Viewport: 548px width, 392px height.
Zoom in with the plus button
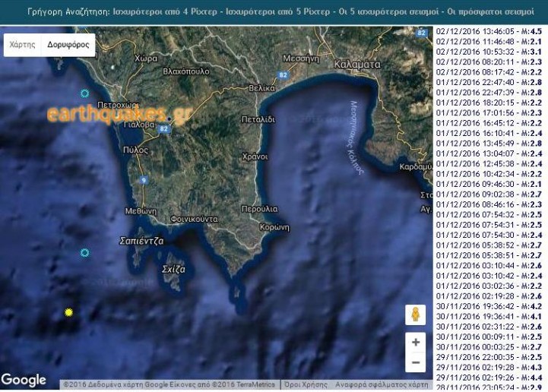click(x=416, y=343)
